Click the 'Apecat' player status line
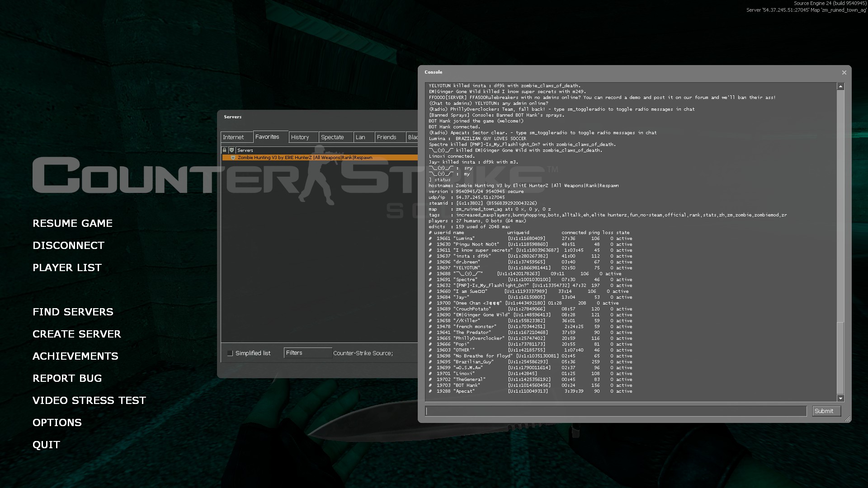868x488 pixels. [530, 391]
